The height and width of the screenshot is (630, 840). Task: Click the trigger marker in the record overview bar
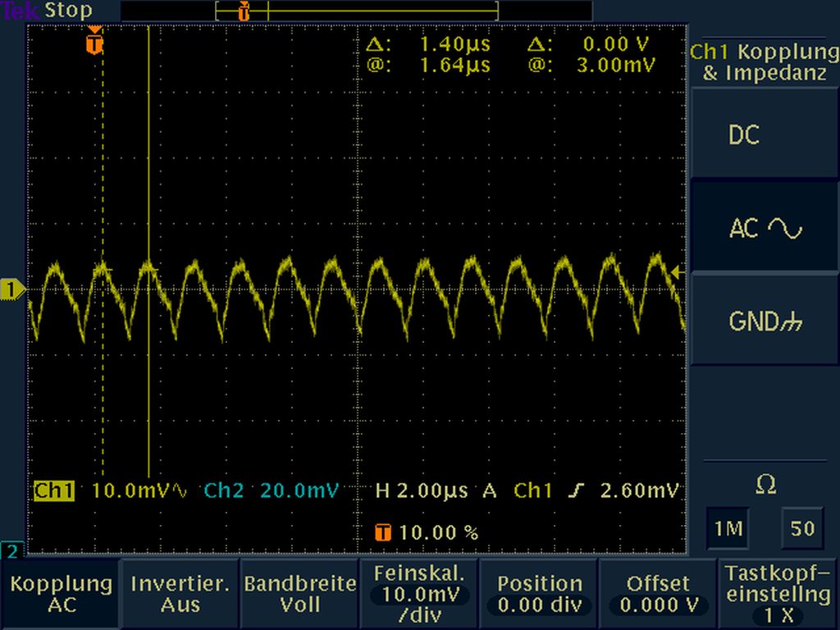pyautogui.click(x=244, y=11)
